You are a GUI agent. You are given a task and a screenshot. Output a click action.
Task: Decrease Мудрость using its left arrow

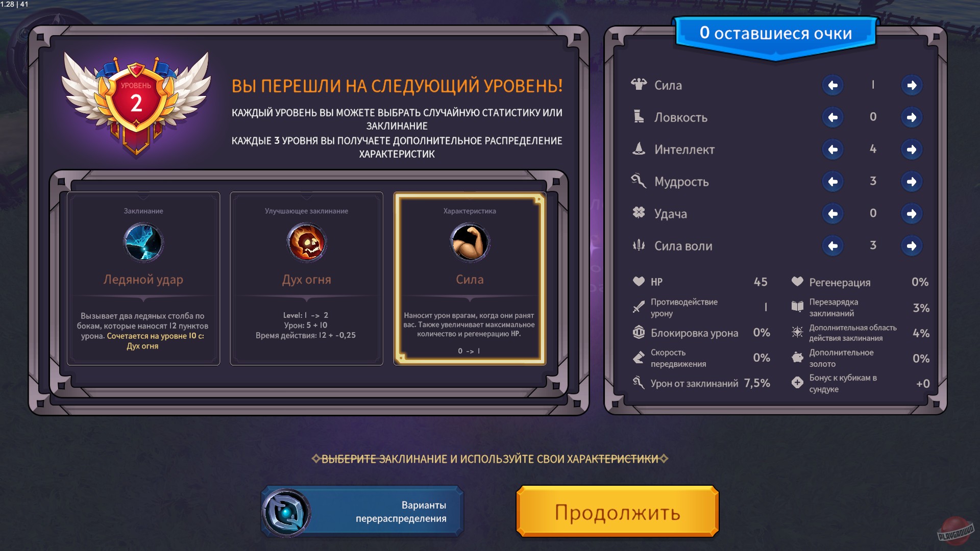832,181
